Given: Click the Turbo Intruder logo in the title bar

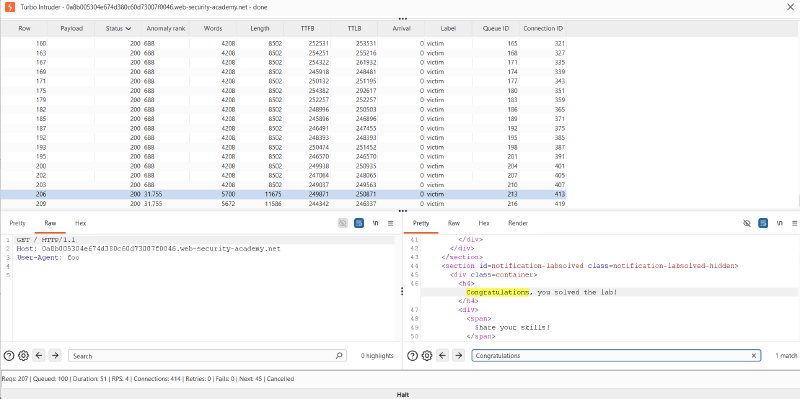Looking at the screenshot, I should pos(9,7).
